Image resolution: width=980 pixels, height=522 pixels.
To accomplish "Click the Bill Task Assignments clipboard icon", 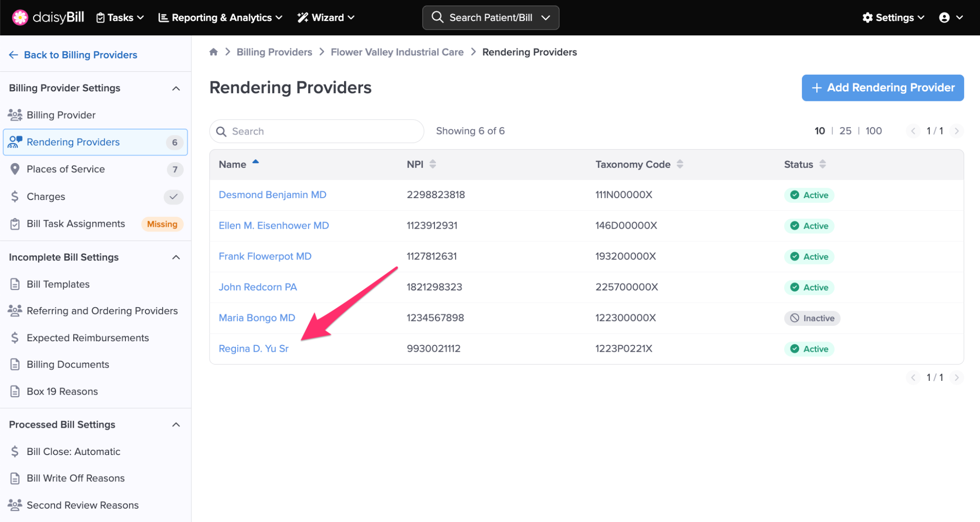I will (15, 223).
